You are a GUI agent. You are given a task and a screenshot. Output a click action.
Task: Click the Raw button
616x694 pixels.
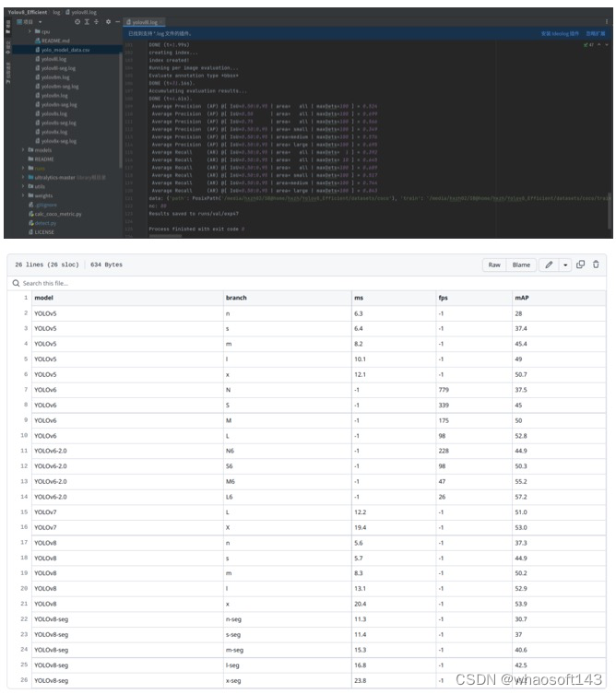point(494,265)
